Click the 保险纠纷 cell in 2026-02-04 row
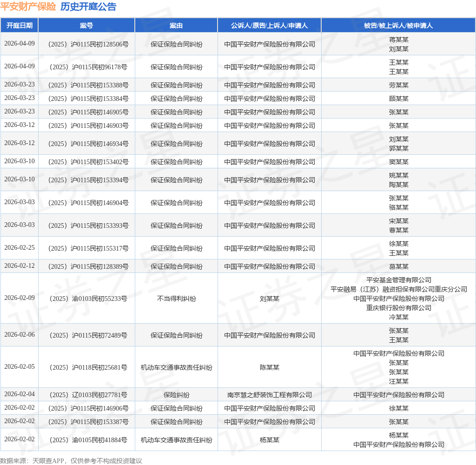This screenshot has width=476, height=465. 176,394
